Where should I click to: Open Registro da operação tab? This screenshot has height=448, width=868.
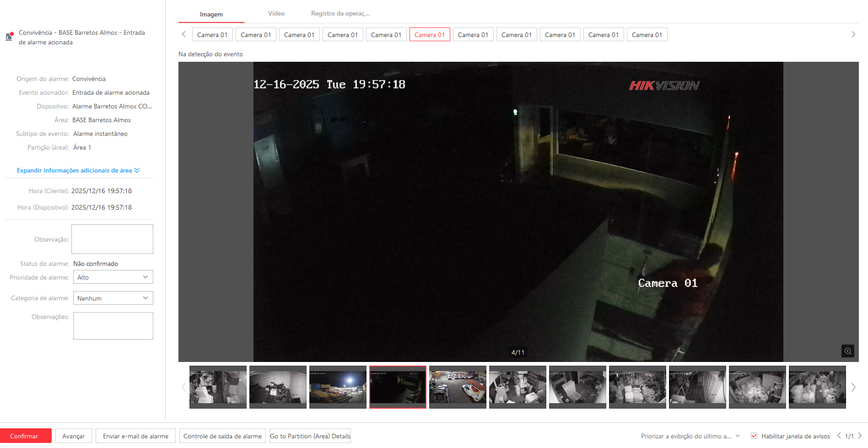point(340,14)
